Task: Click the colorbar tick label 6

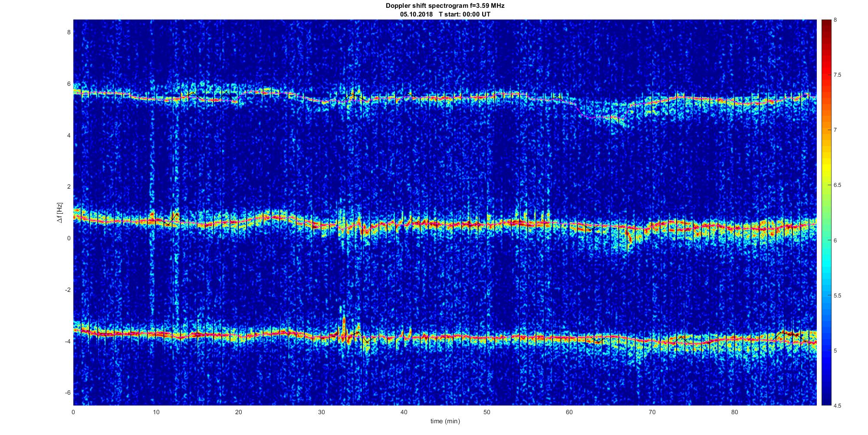Action: [835, 240]
